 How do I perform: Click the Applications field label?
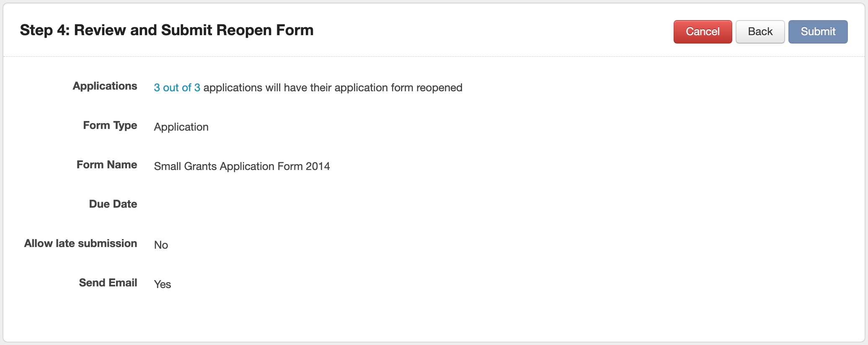point(105,86)
